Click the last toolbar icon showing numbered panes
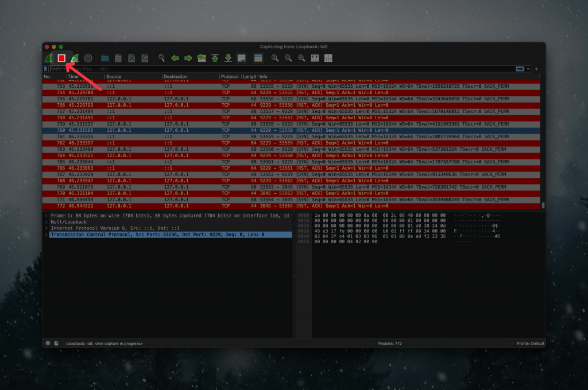588x390 pixels. tap(328, 58)
